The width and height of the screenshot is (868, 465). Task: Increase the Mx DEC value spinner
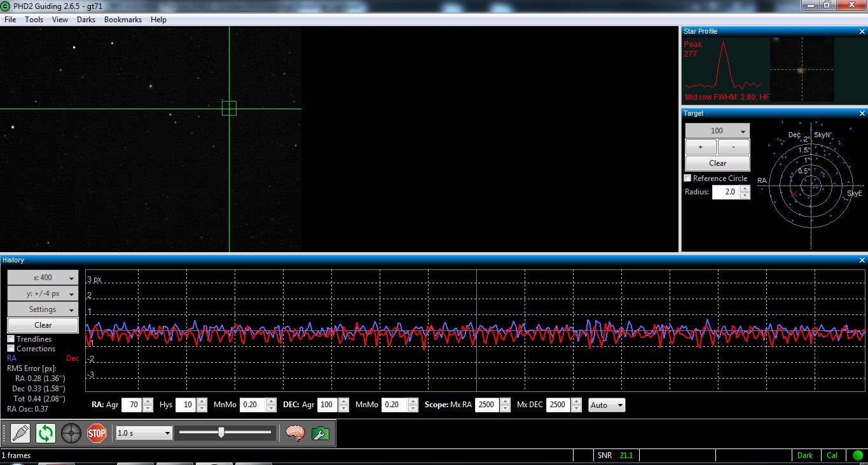576,401
